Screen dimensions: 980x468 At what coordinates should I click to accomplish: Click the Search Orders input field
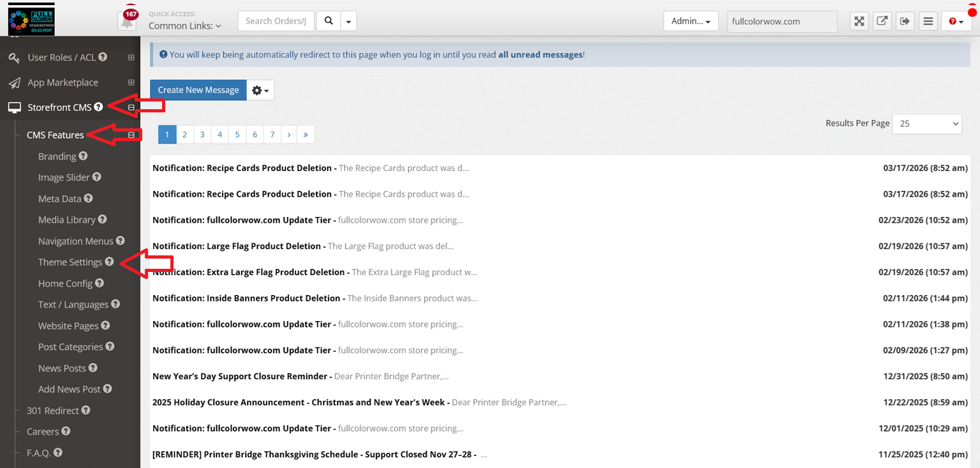(x=276, y=21)
